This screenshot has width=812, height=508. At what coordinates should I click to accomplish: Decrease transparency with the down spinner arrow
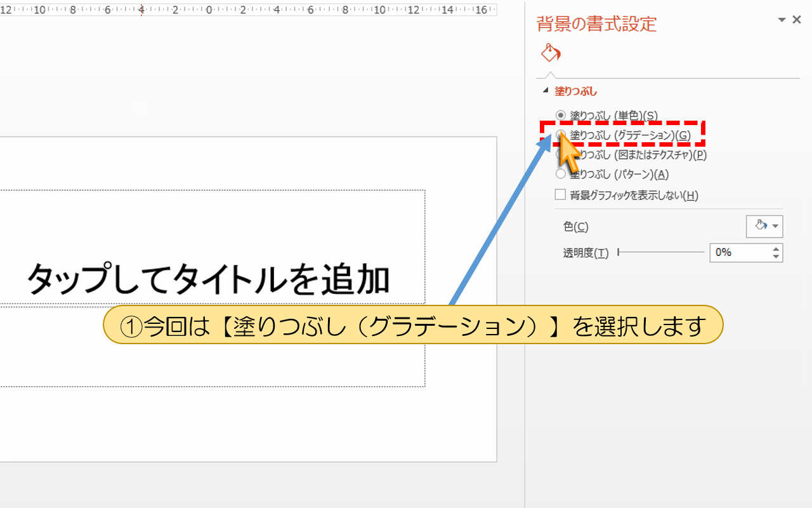click(776, 257)
